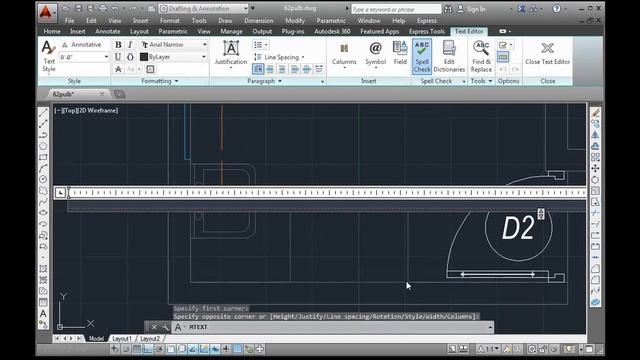Insert a Field
640x360 pixels.
click(x=400, y=53)
